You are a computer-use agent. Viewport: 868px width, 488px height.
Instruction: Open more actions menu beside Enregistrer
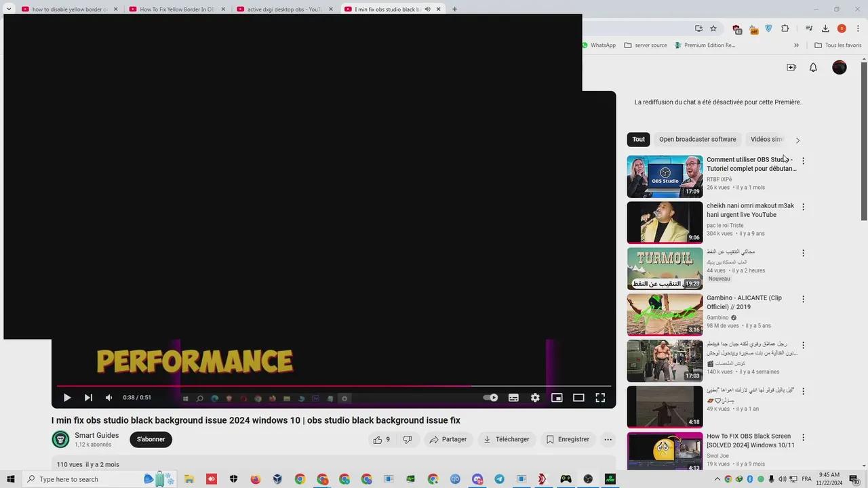[608, 439]
